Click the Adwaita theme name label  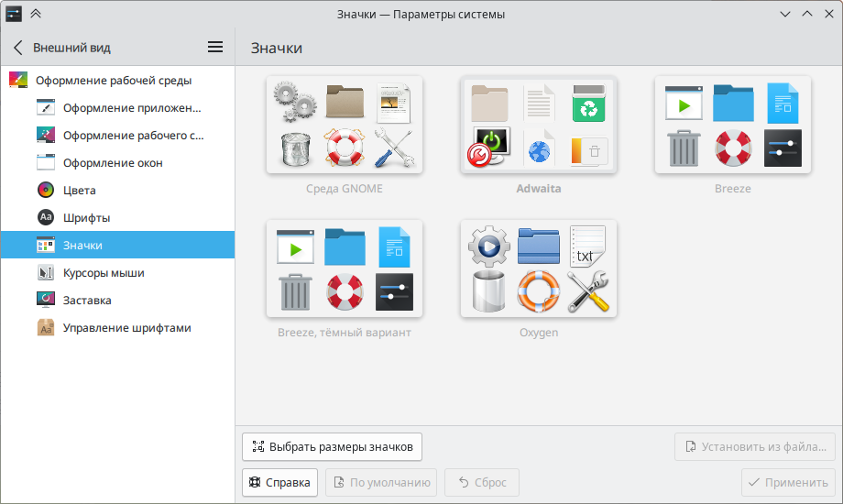[538, 188]
